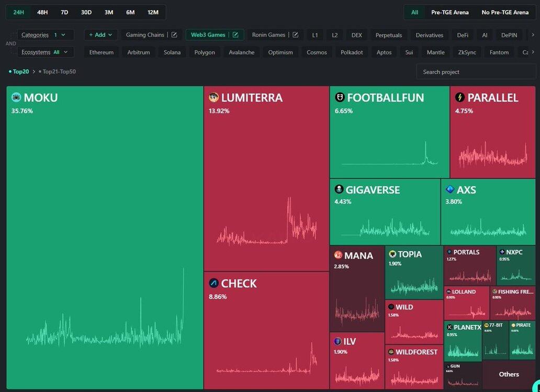
Task: Click the FOOTBALLFUN shield icon
Action: coord(340,97)
